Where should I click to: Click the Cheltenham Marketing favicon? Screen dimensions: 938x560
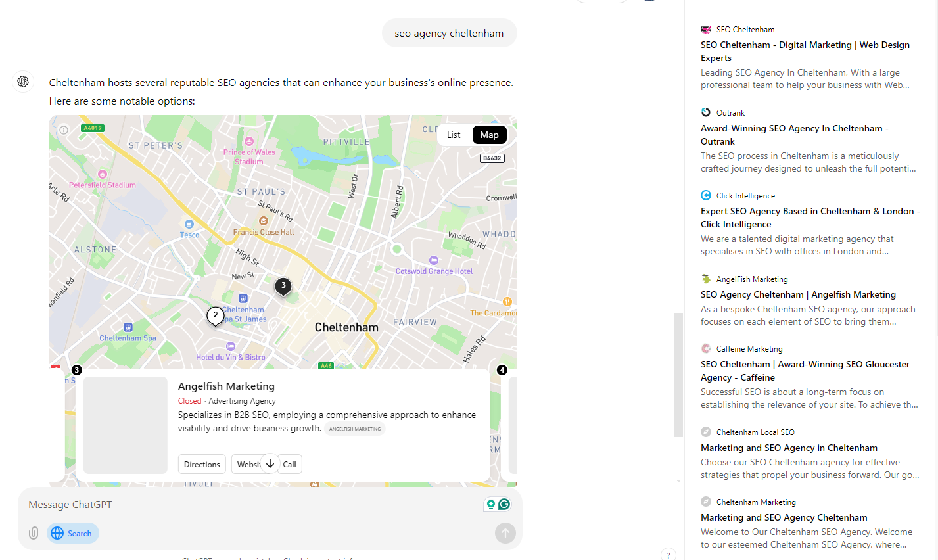click(x=706, y=502)
